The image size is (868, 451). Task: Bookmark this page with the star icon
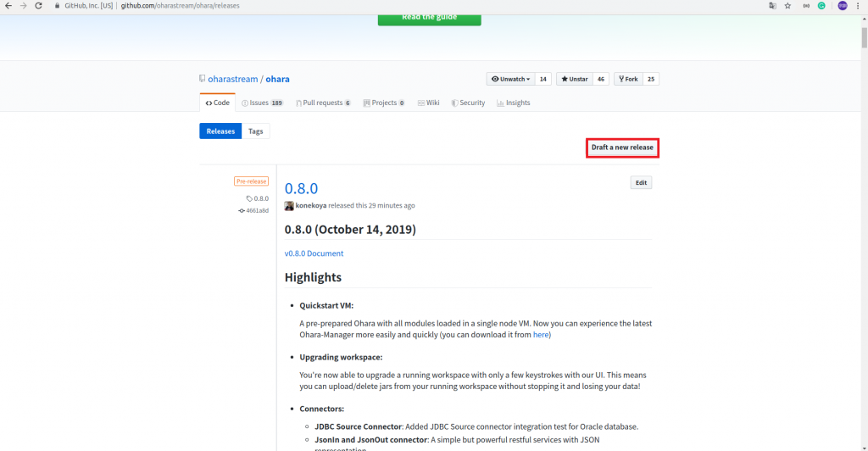tap(787, 6)
